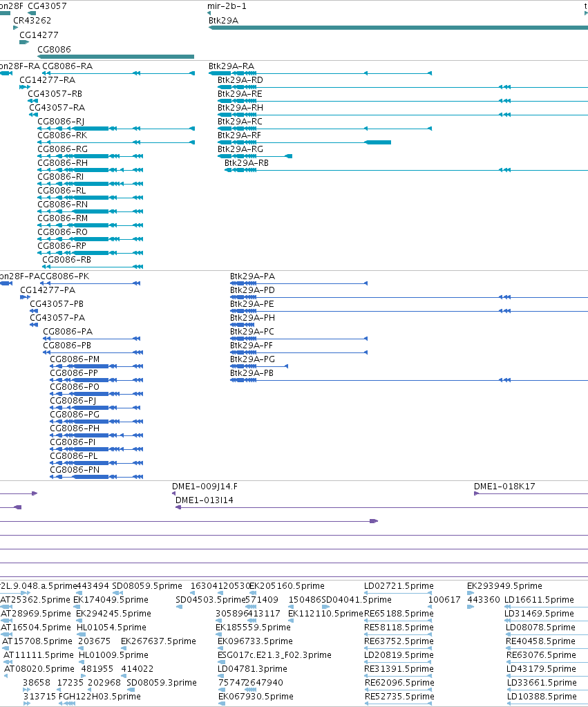Select protein CG8086-PM
Screen dimensions: 588x707
[x=75, y=359]
